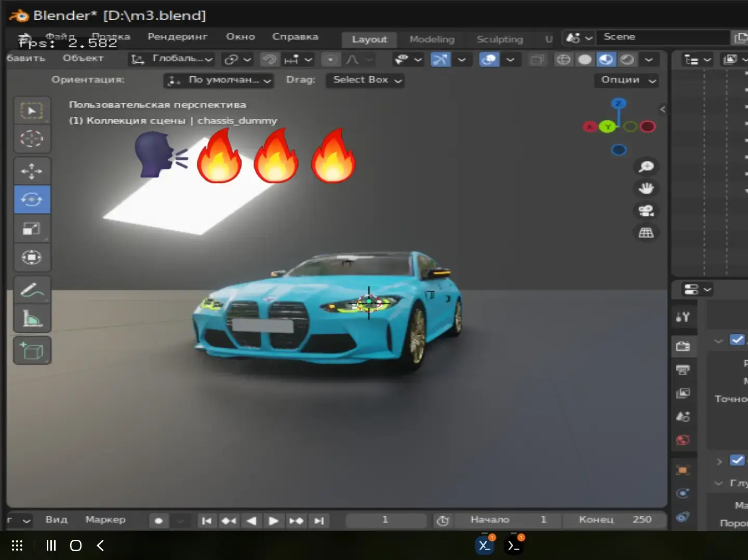This screenshot has height=560, width=748.
Task: Open World properties tab (red globe)
Action: [x=683, y=440]
